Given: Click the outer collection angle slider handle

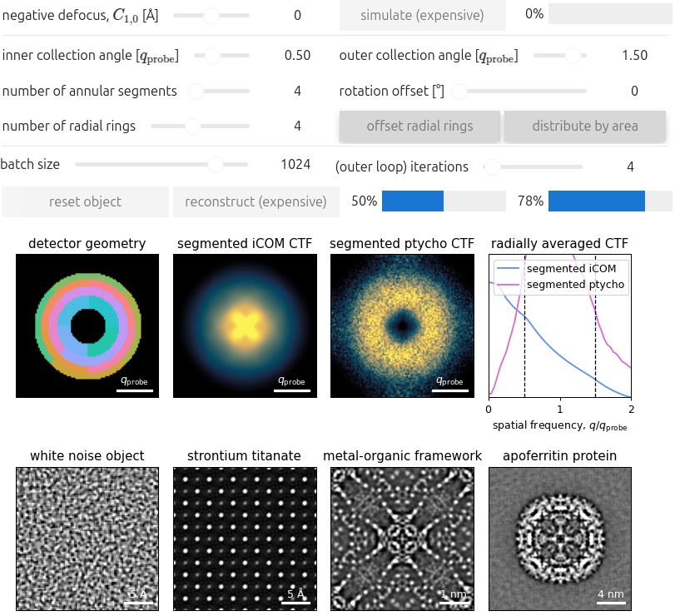Looking at the screenshot, I should click(x=573, y=56).
